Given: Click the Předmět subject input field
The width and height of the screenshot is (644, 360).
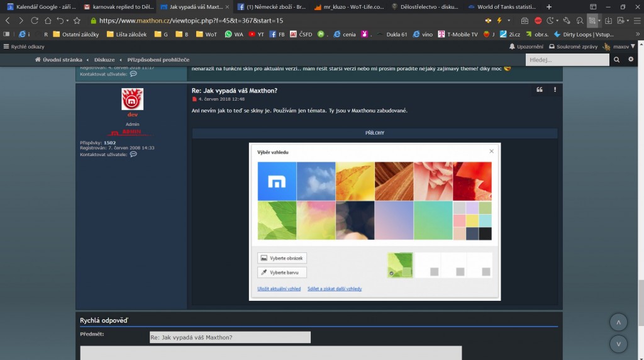Looking at the screenshot, I should pyautogui.click(x=230, y=337).
